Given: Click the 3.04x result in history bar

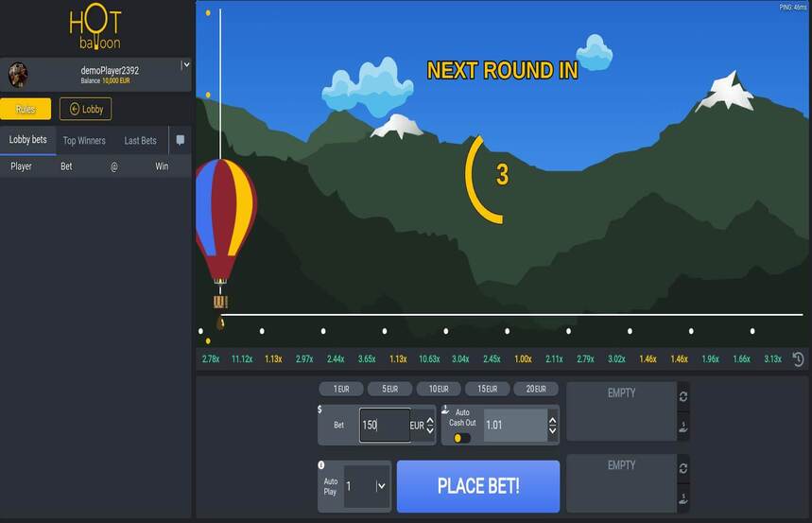Looking at the screenshot, I should (x=460, y=358).
